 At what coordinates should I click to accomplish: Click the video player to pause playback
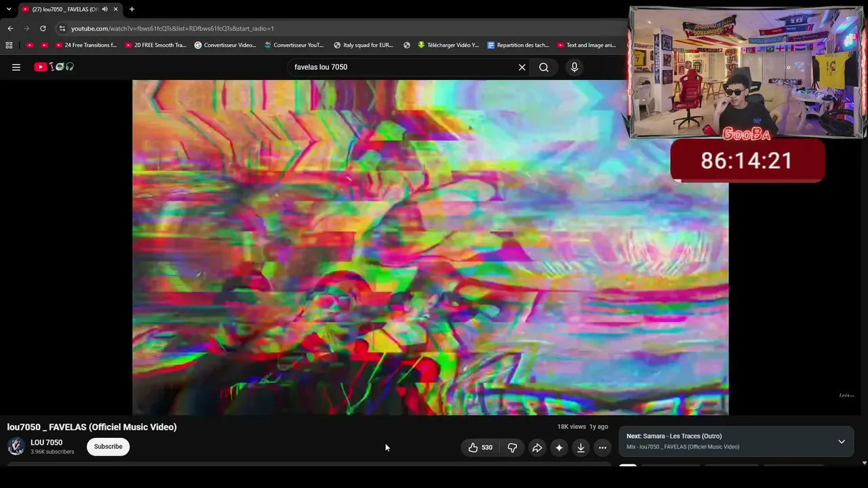point(431,247)
